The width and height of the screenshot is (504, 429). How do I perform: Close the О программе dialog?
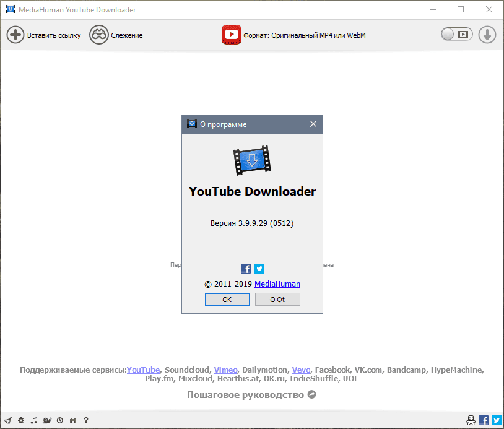point(313,124)
